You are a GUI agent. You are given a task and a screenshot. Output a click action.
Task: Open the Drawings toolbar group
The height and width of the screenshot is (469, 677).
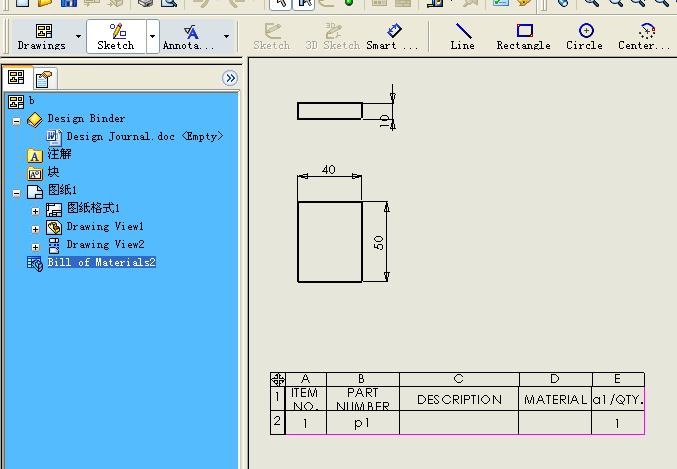41,37
